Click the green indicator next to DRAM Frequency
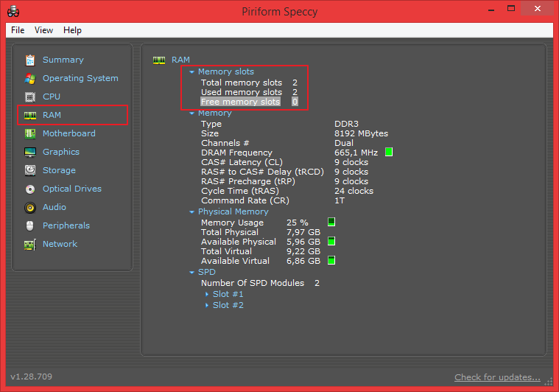Viewport: 559px width, 392px height. (x=389, y=153)
